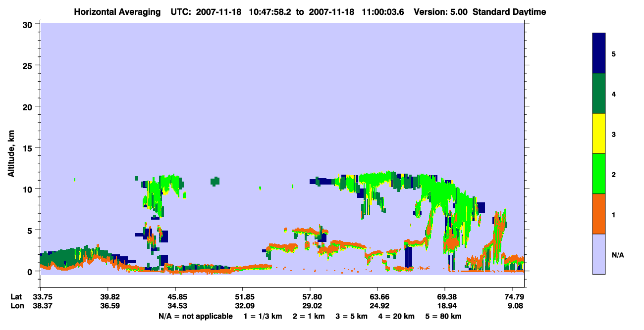Select the yellow level 3 legend swatch
The width and height of the screenshot is (644, 330).
coord(599,134)
